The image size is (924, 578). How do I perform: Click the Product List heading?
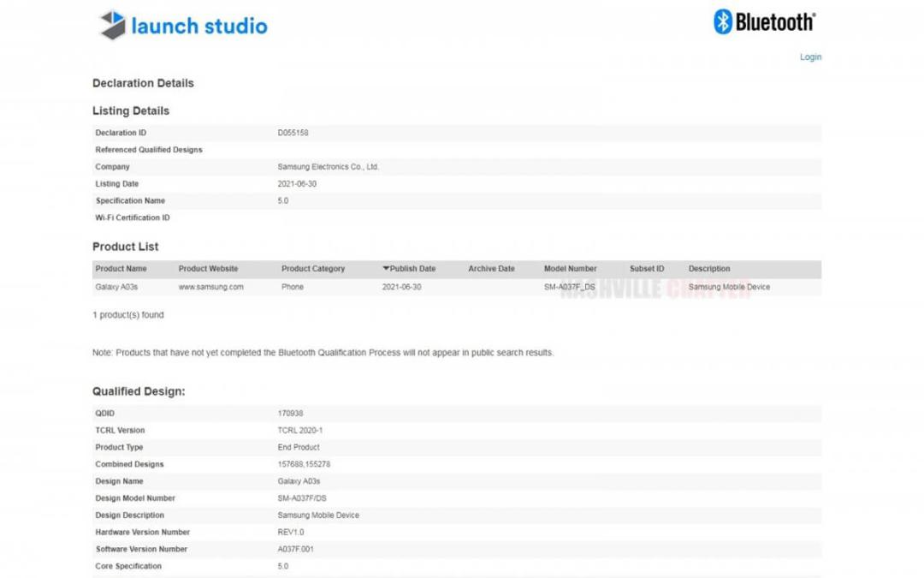point(126,247)
